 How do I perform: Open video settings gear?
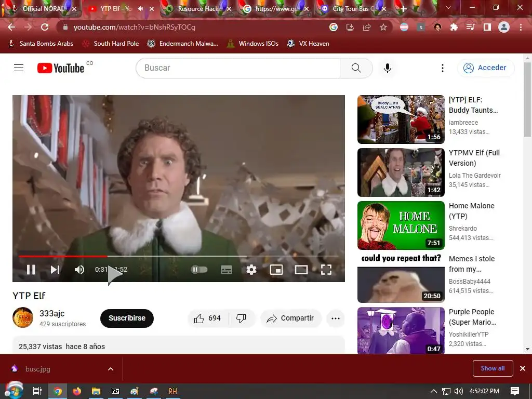point(251,270)
